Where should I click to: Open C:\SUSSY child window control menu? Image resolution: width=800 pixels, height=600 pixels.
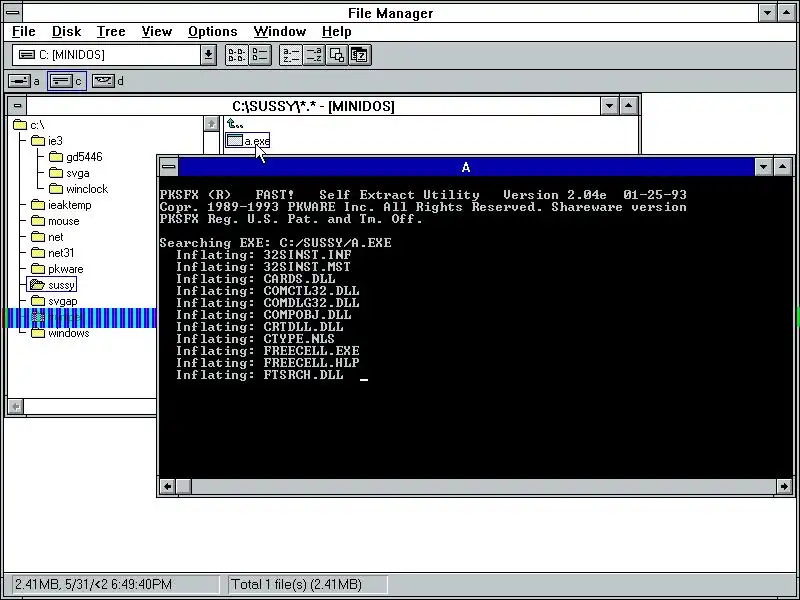17,106
